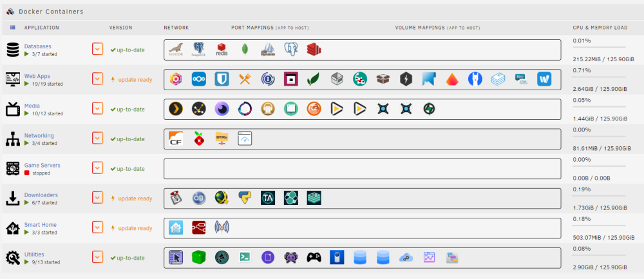Viewport: 644px width, 279px height.
Task: Click the Databases folder stack icon
Action: [x=13, y=50]
